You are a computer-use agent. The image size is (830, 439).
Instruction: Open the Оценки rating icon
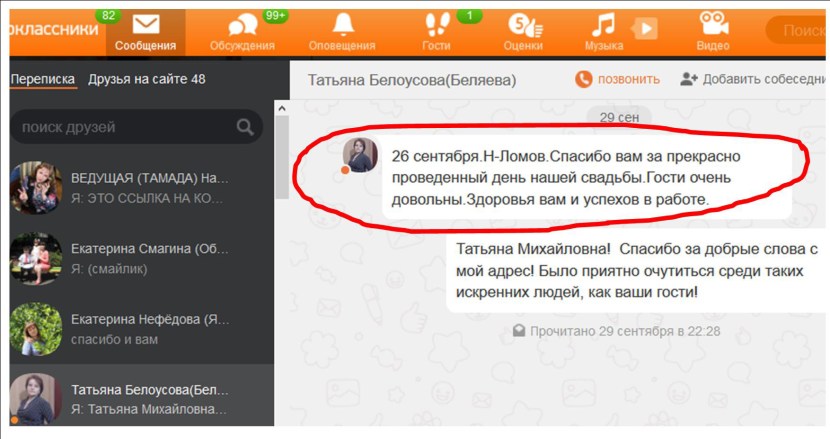[x=525, y=25]
